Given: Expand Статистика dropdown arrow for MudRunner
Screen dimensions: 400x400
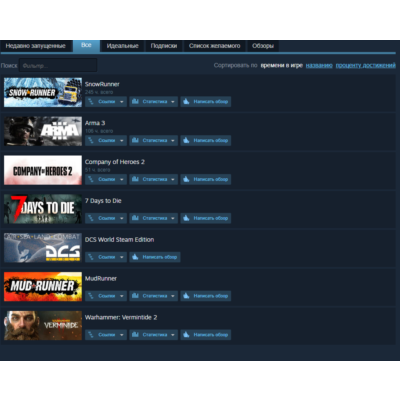Looking at the screenshot, I should (173, 296).
